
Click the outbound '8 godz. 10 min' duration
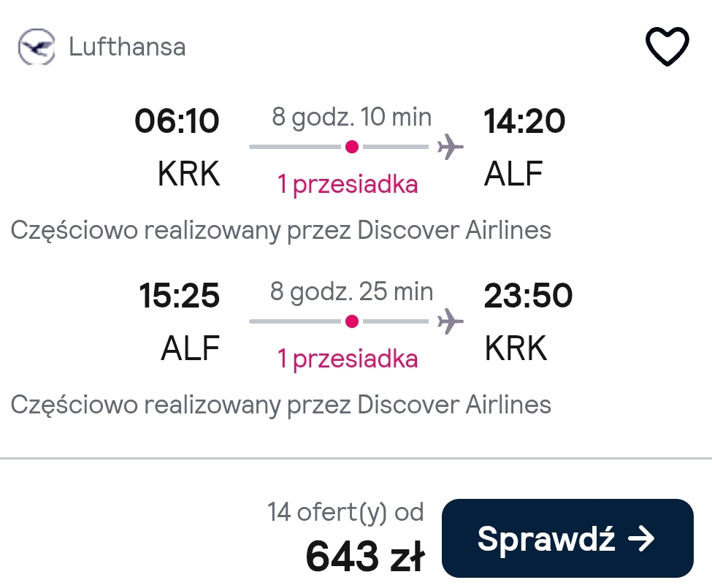(x=351, y=117)
